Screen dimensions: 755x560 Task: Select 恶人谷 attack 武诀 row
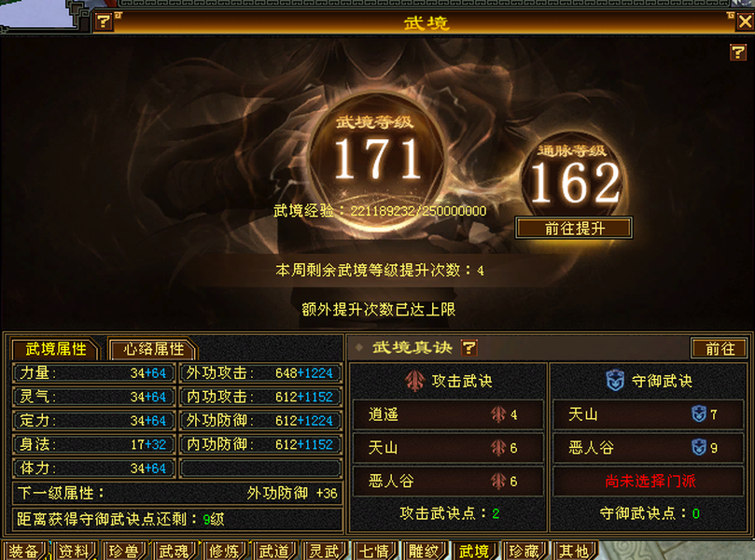448,481
